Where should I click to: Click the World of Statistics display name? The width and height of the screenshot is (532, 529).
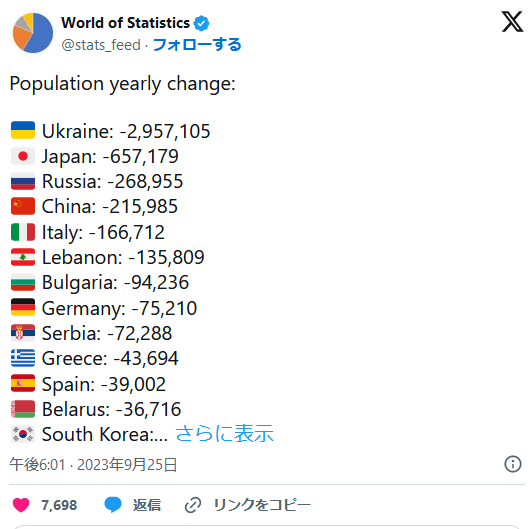coord(125,23)
